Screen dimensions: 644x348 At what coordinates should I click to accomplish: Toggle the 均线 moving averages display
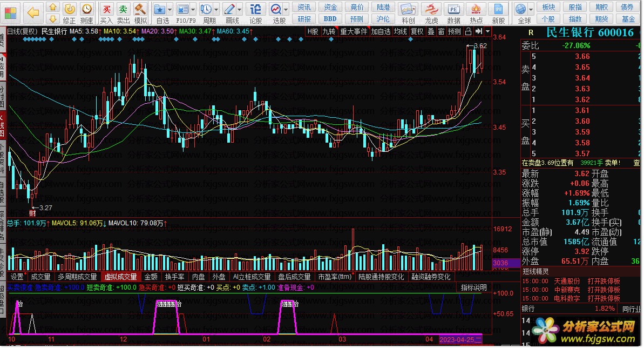pyautogui.click(x=401, y=31)
